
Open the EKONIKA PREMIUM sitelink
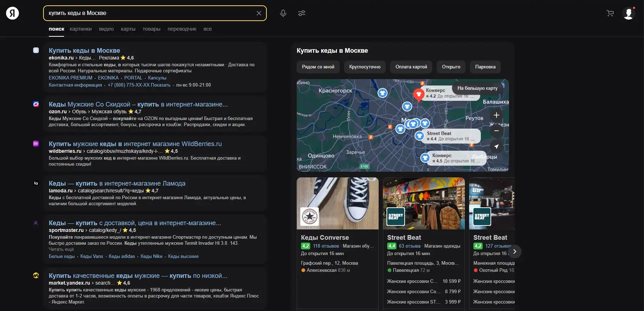[x=71, y=78]
